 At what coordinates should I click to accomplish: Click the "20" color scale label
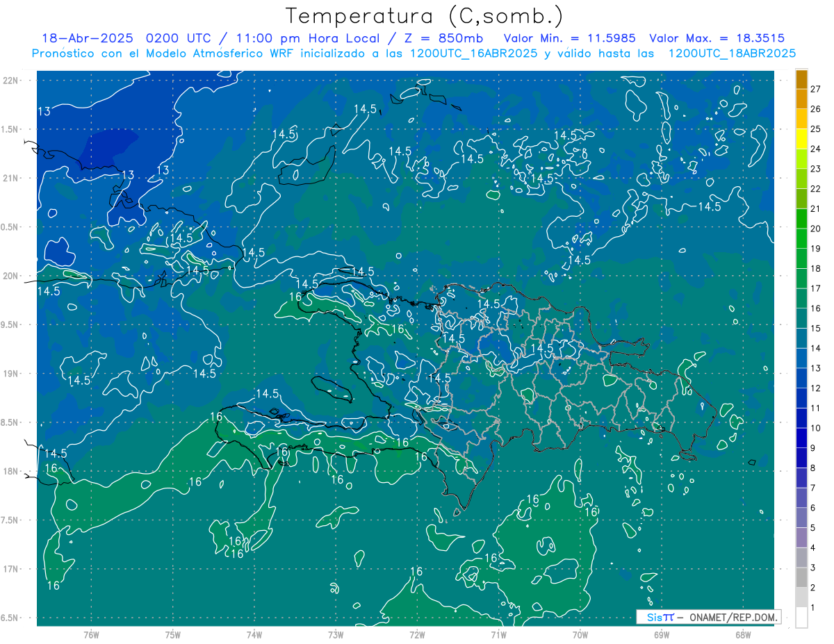pos(815,229)
